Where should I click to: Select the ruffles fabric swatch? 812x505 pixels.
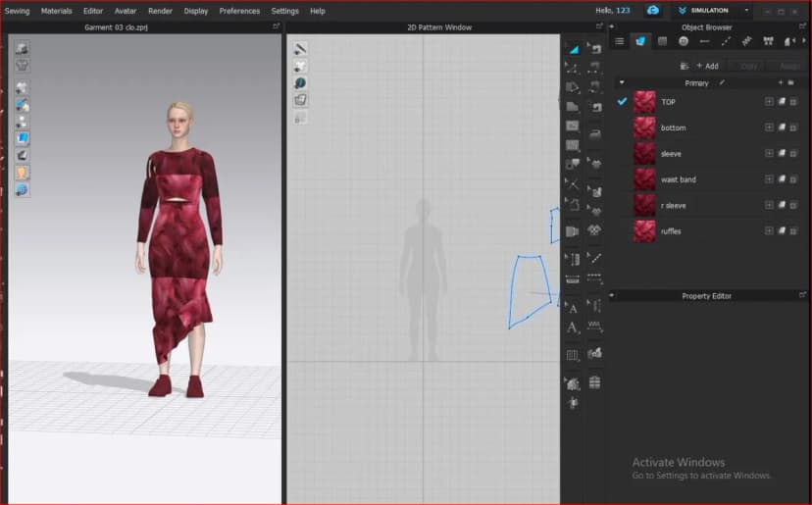point(644,231)
